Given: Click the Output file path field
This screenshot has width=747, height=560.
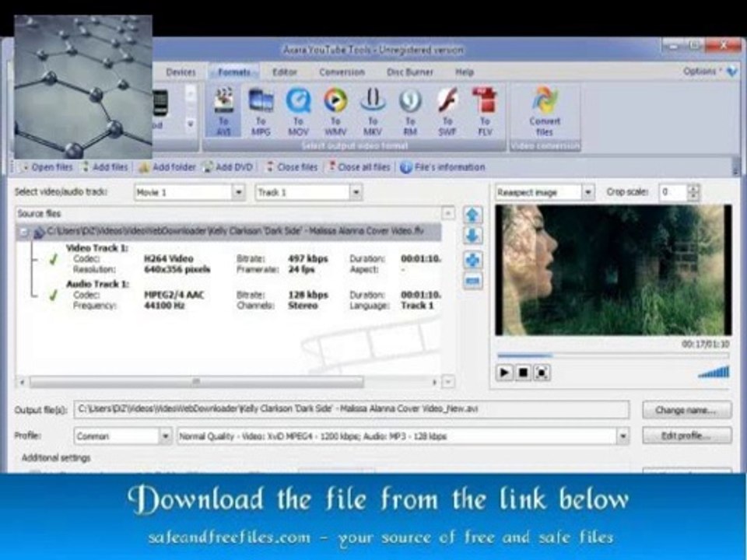Looking at the screenshot, I should pos(352,410).
